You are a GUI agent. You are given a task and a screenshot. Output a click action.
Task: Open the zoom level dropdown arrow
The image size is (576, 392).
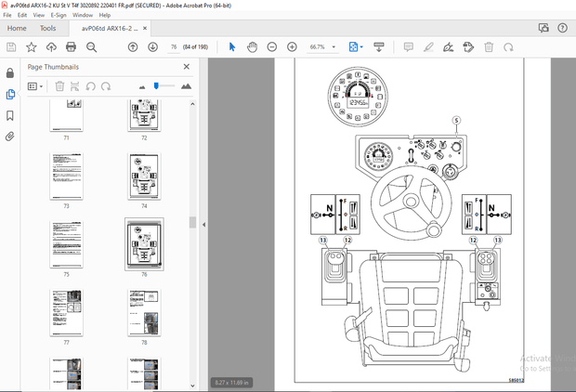point(334,47)
